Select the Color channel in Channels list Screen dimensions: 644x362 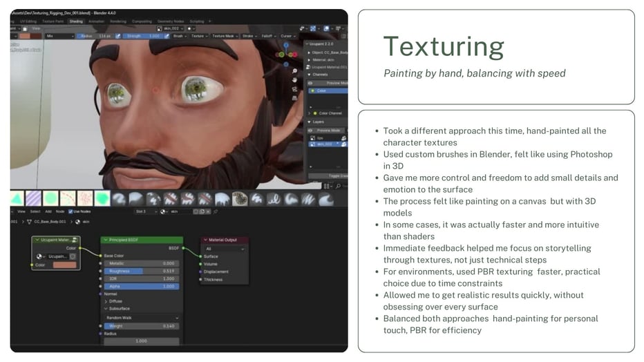point(328,90)
